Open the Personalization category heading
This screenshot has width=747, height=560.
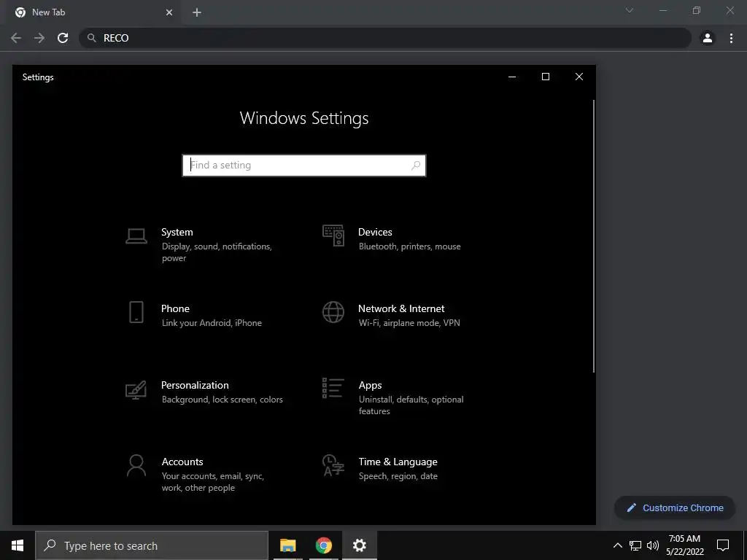click(x=195, y=385)
